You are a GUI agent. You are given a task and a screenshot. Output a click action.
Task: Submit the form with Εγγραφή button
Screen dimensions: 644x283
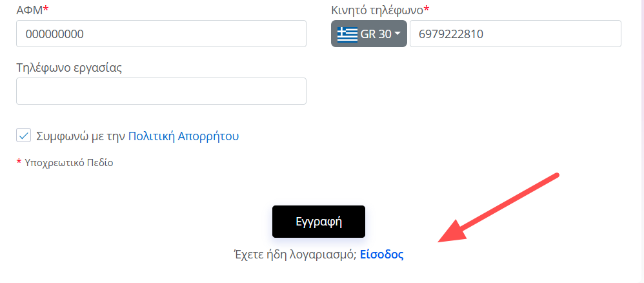pyautogui.click(x=318, y=222)
